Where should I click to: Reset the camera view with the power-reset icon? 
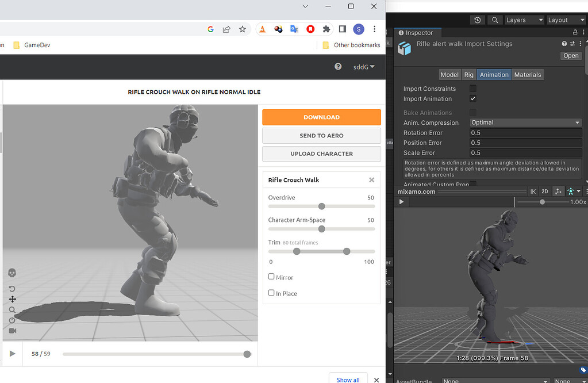(x=12, y=321)
